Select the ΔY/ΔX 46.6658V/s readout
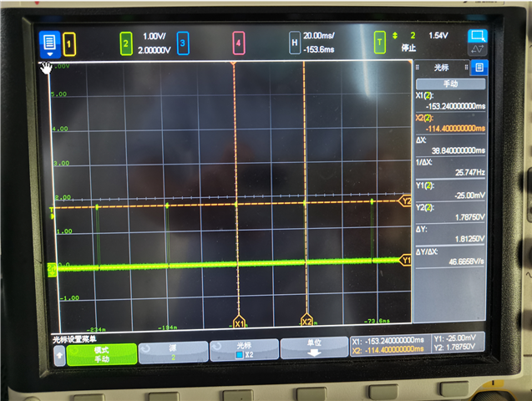Viewport: 532px width, 401px height. (451, 256)
